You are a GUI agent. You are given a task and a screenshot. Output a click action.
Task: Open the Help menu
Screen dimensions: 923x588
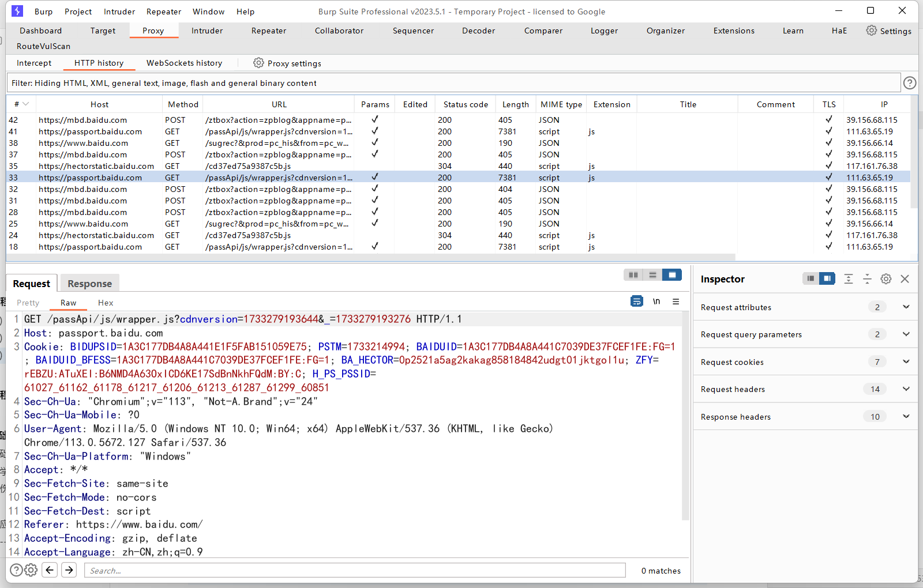click(245, 12)
